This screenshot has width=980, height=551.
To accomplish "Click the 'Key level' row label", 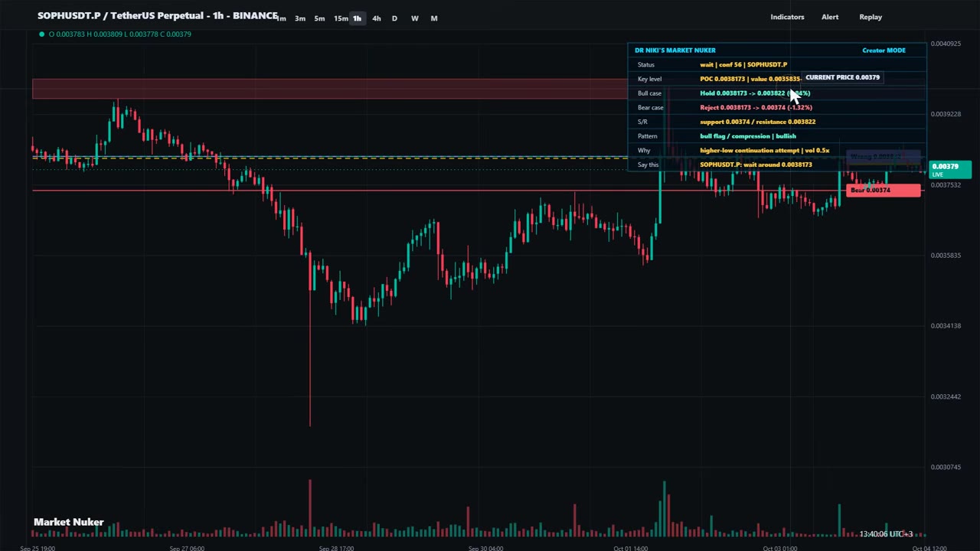I will (649, 79).
